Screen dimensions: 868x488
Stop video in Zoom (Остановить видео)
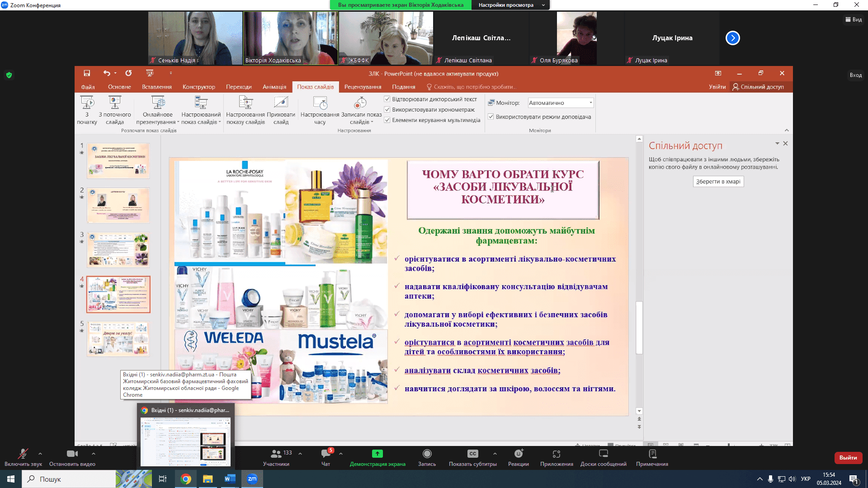pyautogui.click(x=72, y=457)
